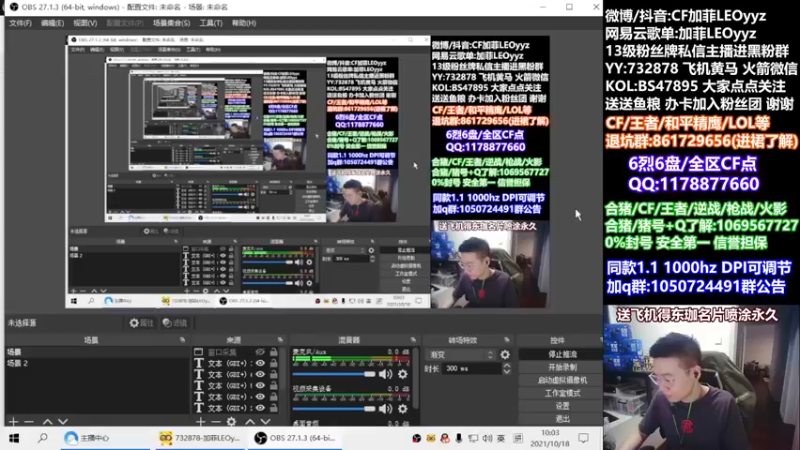The height and width of the screenshot is (450, 800).
Task: Click the microphone tray icon
Action: (x=459, y=438)
